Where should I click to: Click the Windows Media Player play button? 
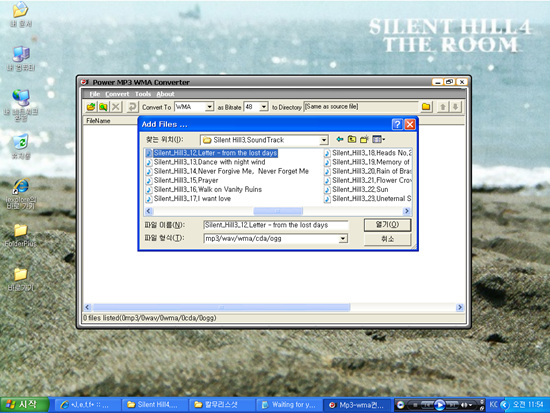(440, 405)
